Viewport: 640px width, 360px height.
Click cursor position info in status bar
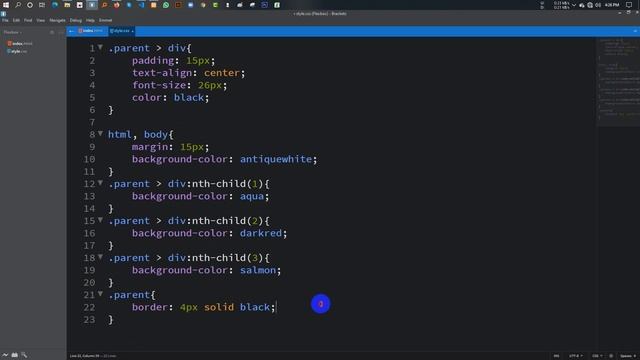pyautogui.click(x=84, y=356)
